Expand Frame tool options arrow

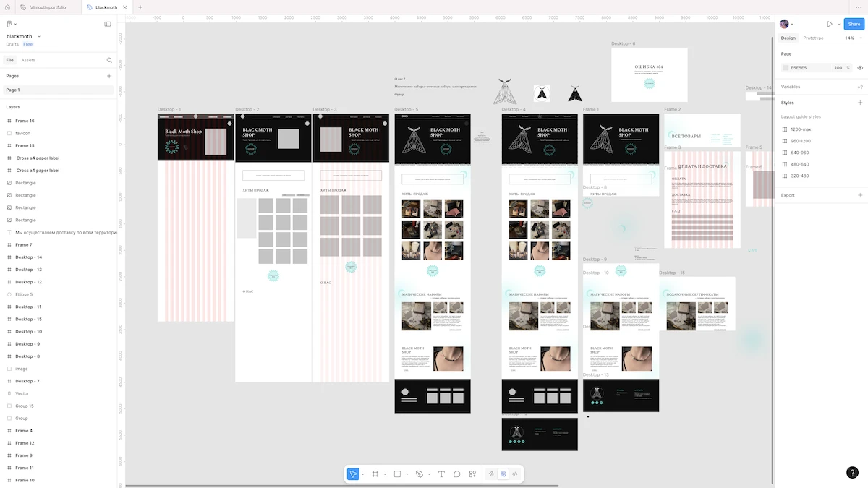[x=384, y=474]
